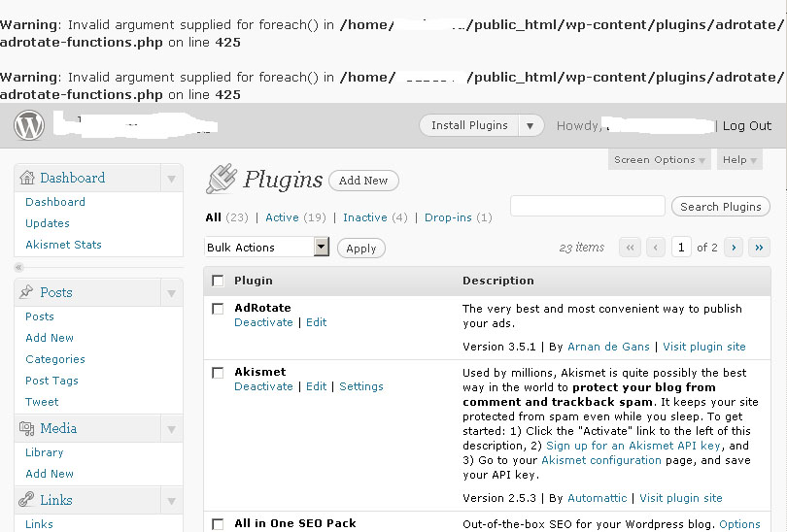Toggle the Posts menu section arrow
787x532 pixels.
(x=171, y=293)
